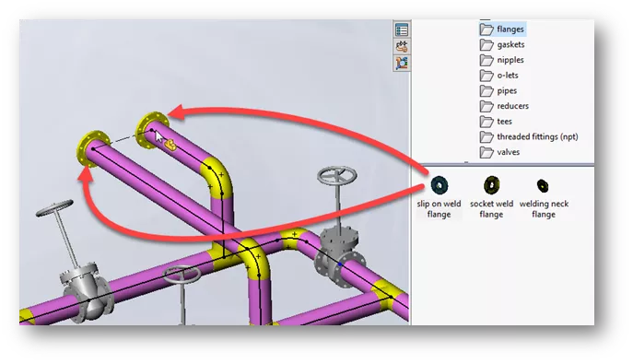
Task: Pick the socket weld flange thumbnail
Action: tap(491, 185)
